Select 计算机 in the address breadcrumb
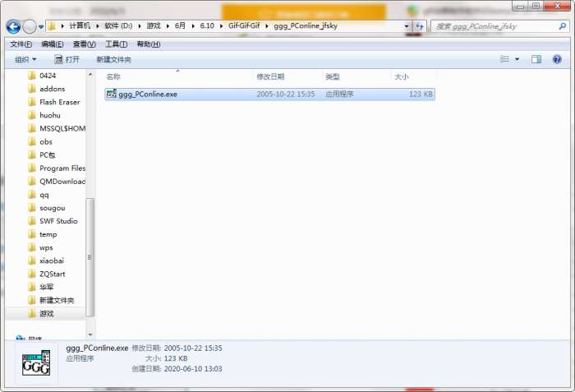575x392 pixels. pos(80,25)
